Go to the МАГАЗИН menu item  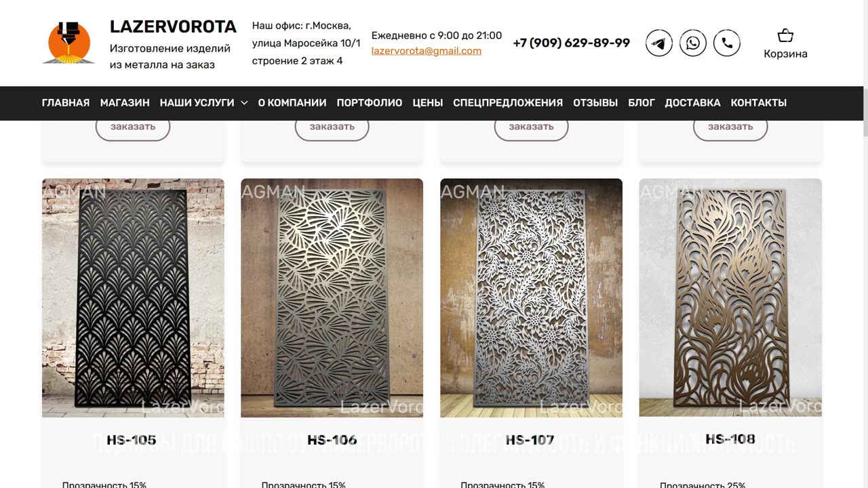pyautogui.click(x=125, y=103)
